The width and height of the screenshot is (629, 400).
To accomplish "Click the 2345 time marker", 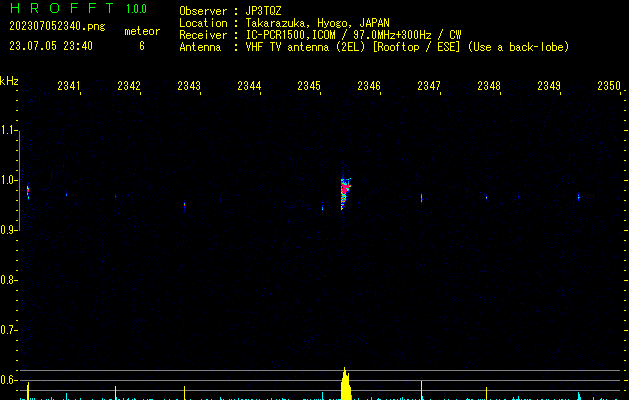I will [309, 87].
